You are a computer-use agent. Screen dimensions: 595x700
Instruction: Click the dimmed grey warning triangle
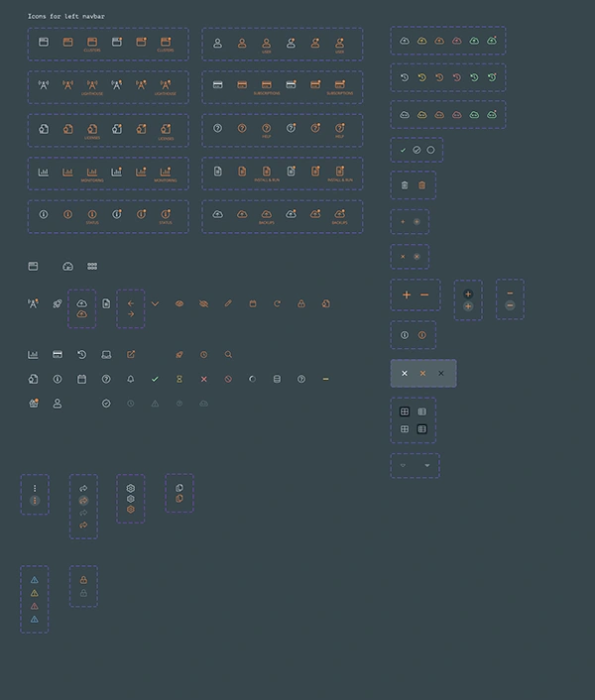pyautogui.click(x=155, y=404)
